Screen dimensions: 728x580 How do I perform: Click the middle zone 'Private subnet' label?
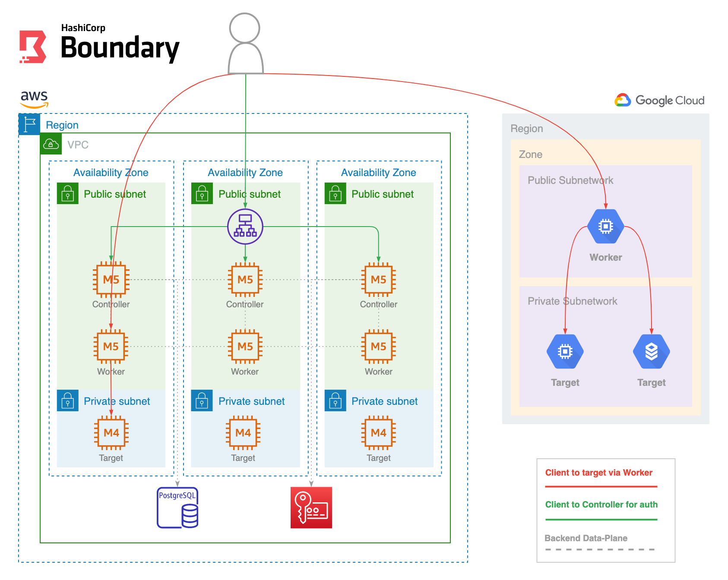pos(252,401)
